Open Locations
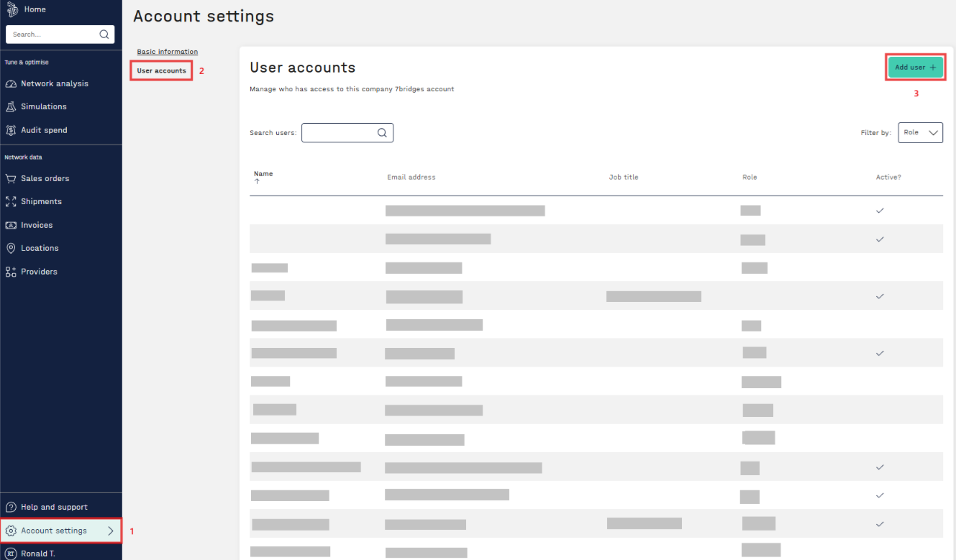Image resolution: width=956 pixels, height=560 pixels. click(x=40, y=248)
